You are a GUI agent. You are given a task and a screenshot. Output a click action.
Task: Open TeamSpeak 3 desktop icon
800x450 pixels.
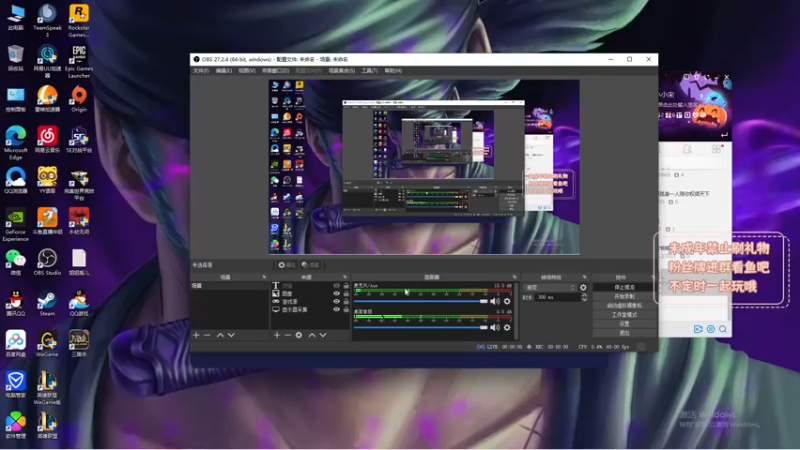[47, 20]
